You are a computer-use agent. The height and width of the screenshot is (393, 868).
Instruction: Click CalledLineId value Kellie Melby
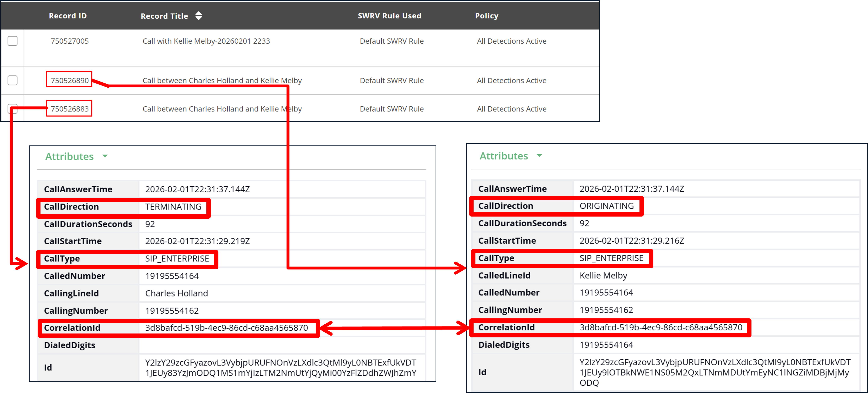click(603, 275)
